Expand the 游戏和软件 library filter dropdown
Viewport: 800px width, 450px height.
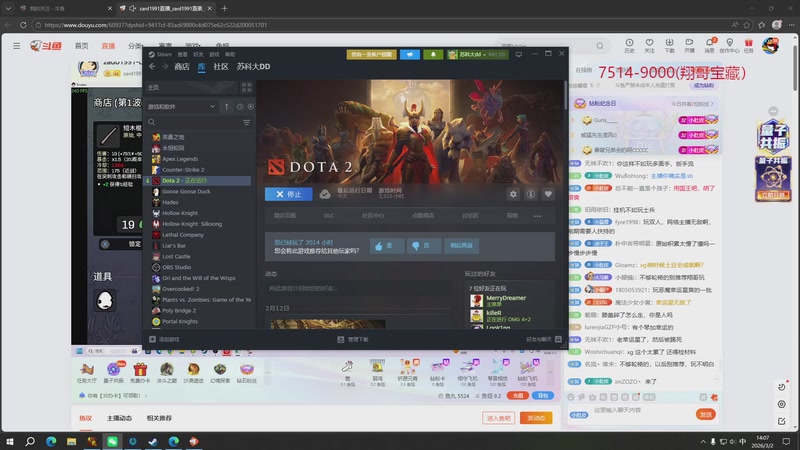point(182,107)
